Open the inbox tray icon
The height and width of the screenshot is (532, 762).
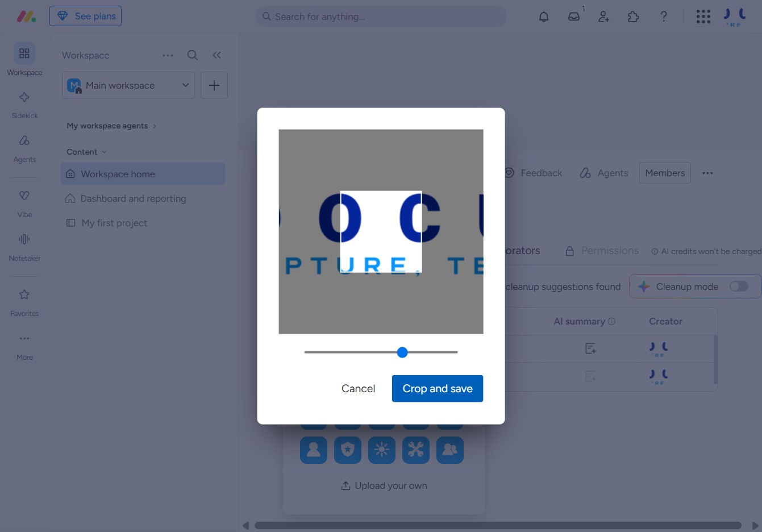574,16
